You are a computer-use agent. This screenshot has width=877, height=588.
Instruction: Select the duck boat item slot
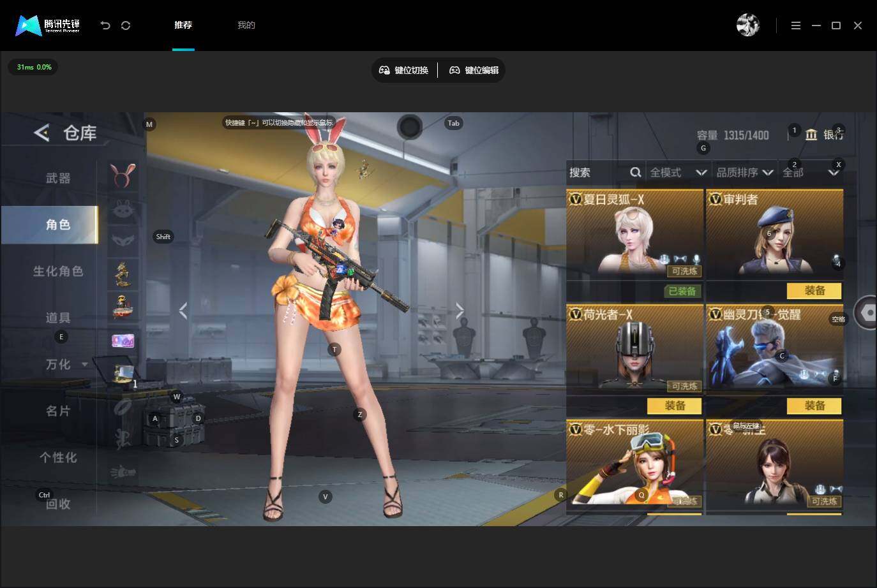click(x=123, y=307)
